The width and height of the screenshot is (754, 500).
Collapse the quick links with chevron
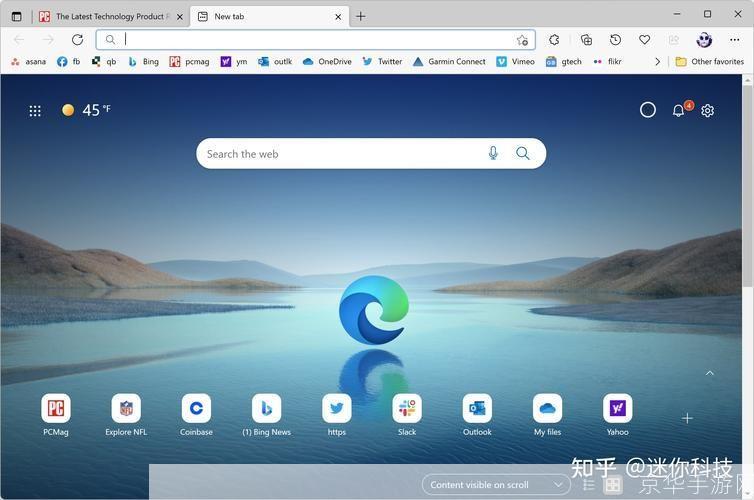[710, 373]
